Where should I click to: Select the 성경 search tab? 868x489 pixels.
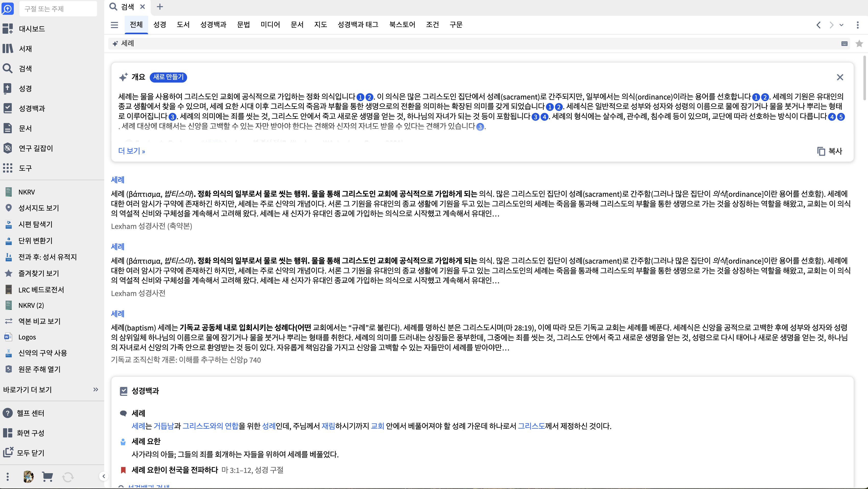[x=160, y=25]
